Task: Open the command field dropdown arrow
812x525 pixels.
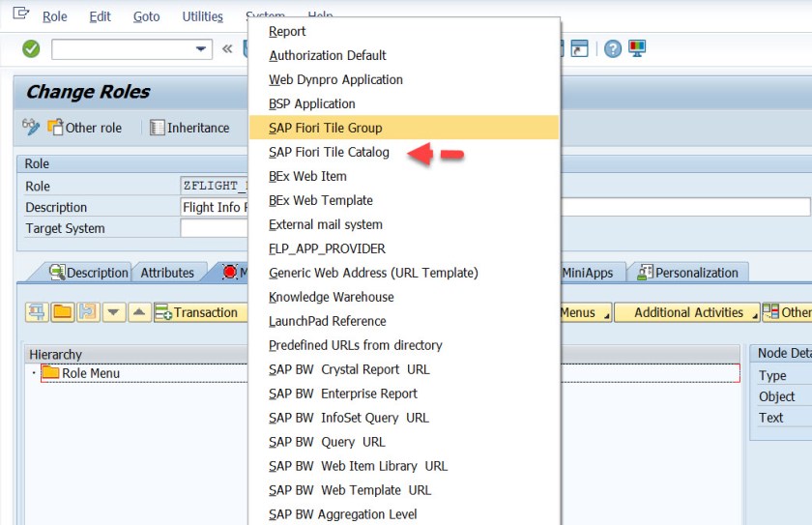Action: pyautogui.click(x=201, y=49)
